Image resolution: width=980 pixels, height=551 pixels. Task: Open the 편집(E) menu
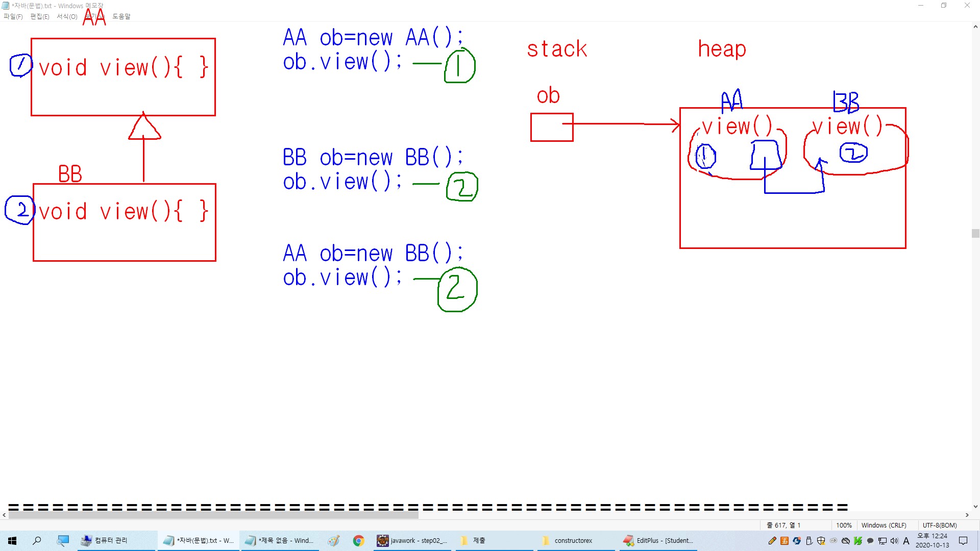coord(39,16)
